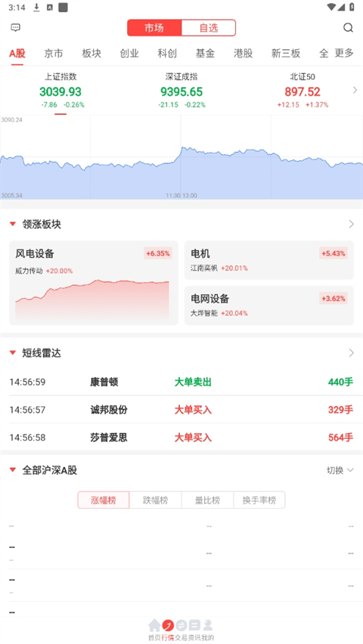
Task: Open the 上证指数 index quote
Action: [60, 91]
